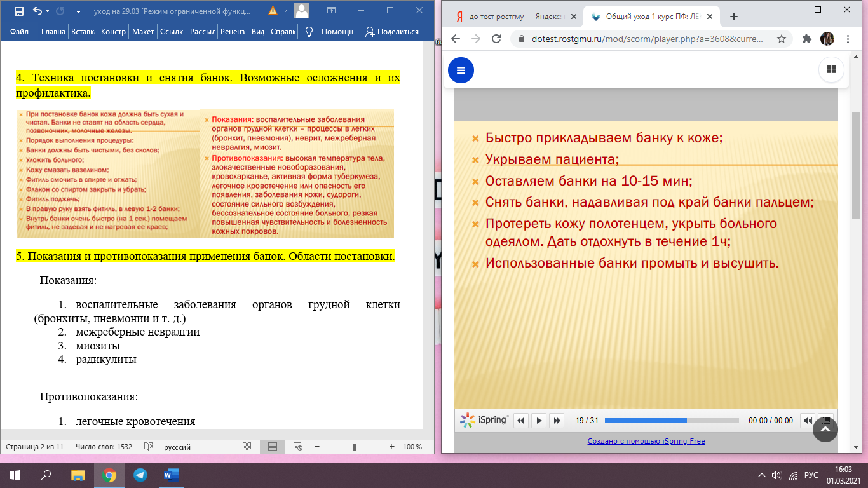Undo the last action in Word
Viewport: 868px width, 488px height.
pyautogui.click(x=37, y=11)
